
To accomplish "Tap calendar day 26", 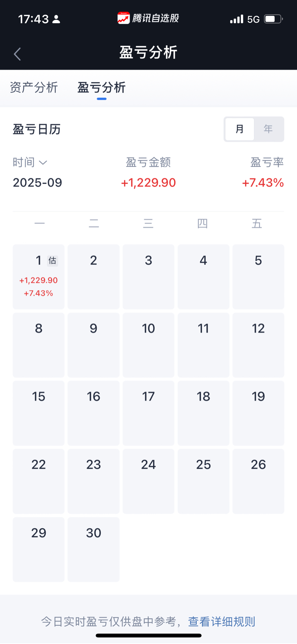I will (258, 481).
